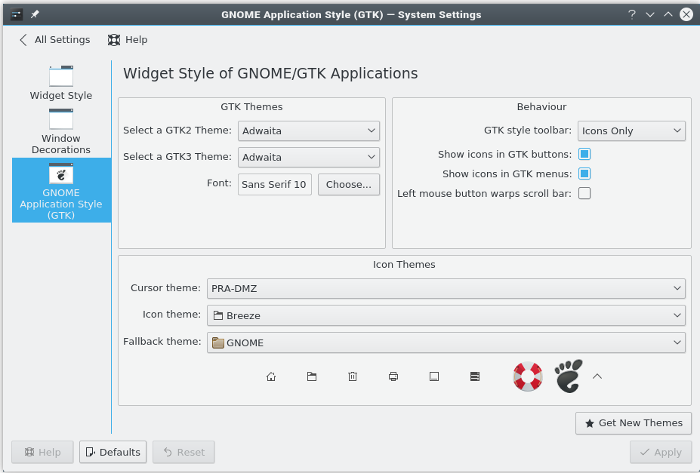Click the home icon in the preview

[271, 377]
